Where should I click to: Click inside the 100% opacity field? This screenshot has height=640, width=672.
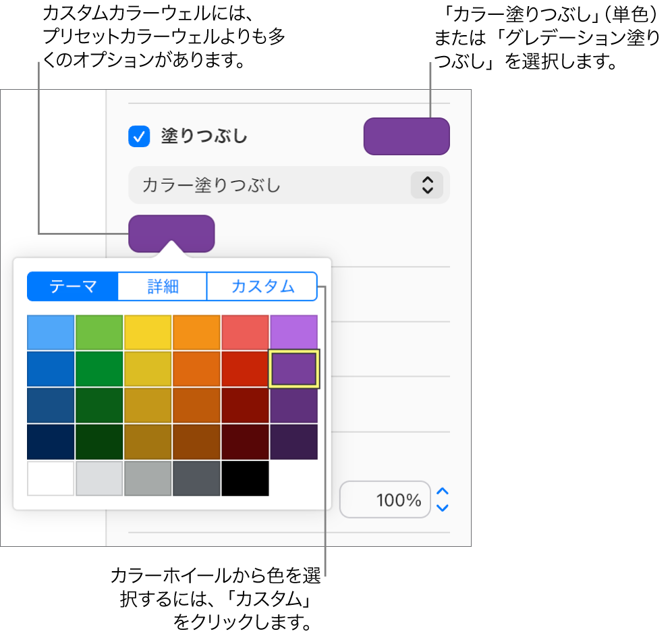pyautogui.click(x=385, y=500)
